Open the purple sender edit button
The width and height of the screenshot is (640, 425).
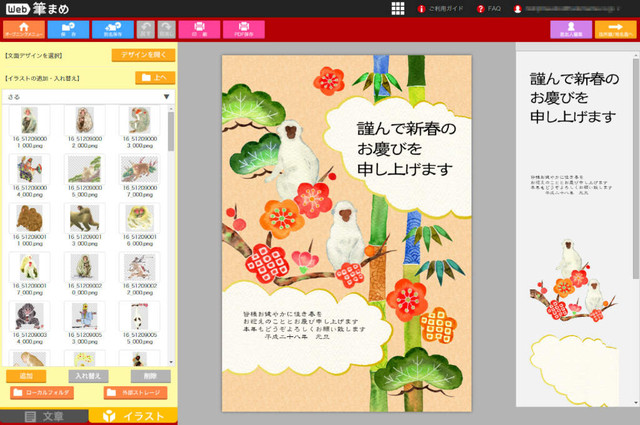[571, 29]
